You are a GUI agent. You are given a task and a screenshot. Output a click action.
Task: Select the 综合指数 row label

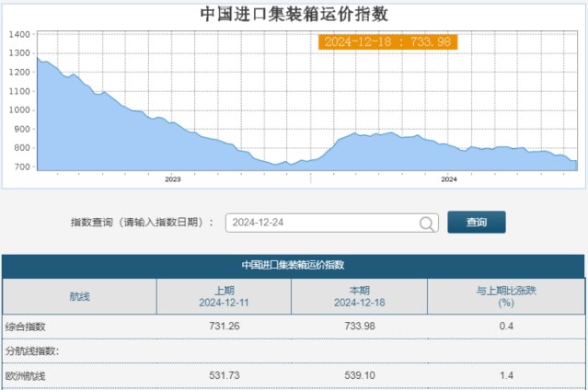26,327
